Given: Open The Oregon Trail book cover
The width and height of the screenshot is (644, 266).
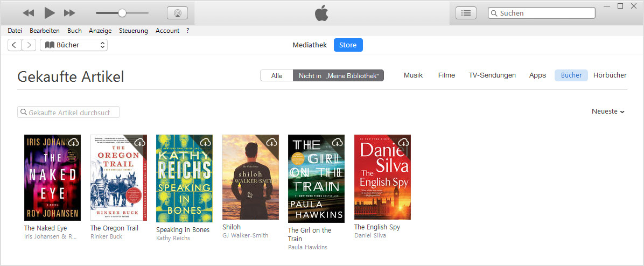Looking at the screenshot, I should pyautogui.click(x=118, y=178).
